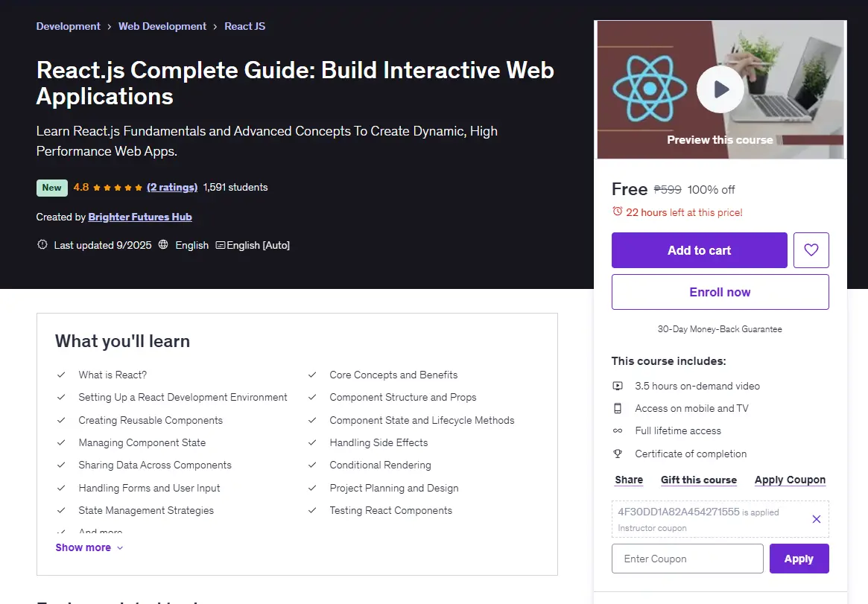
Task: Click 'Creating Reusable Components' text
Action: pos(151,420)
